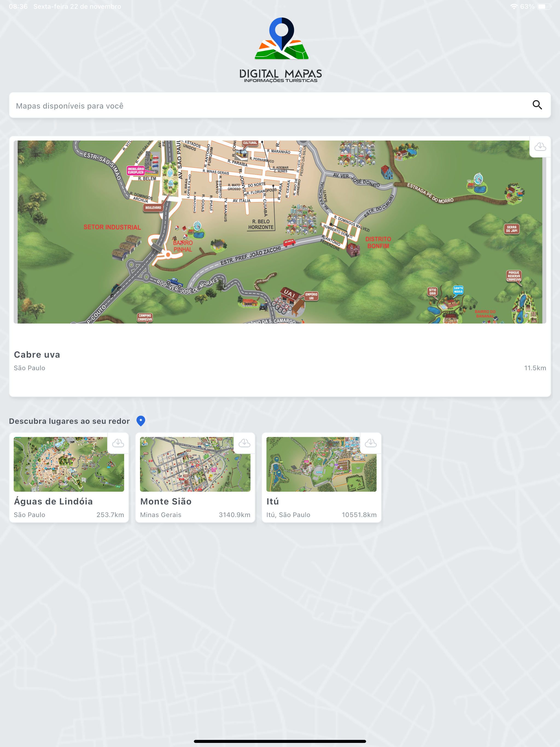
Task: Tap the 10551.8km distance label
Action: [359, 515]
